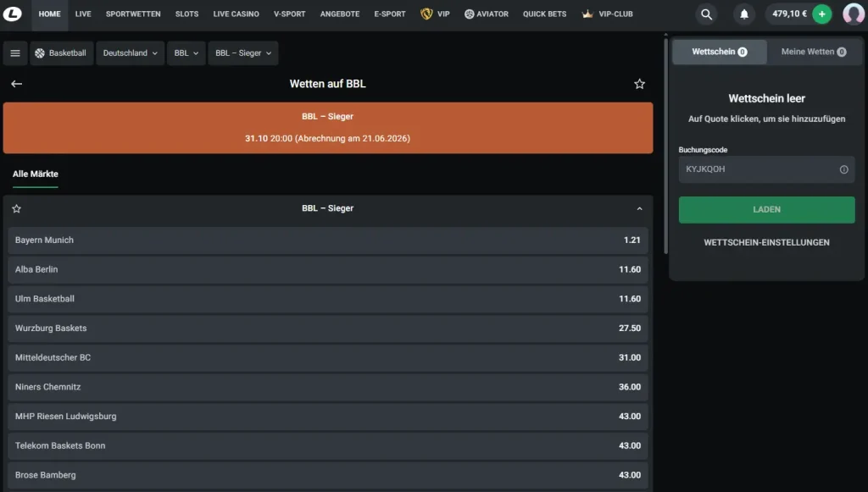Viewport: 868px width, 492px height.
Task: Go back using the left arrow
Action: click(16, 84)
